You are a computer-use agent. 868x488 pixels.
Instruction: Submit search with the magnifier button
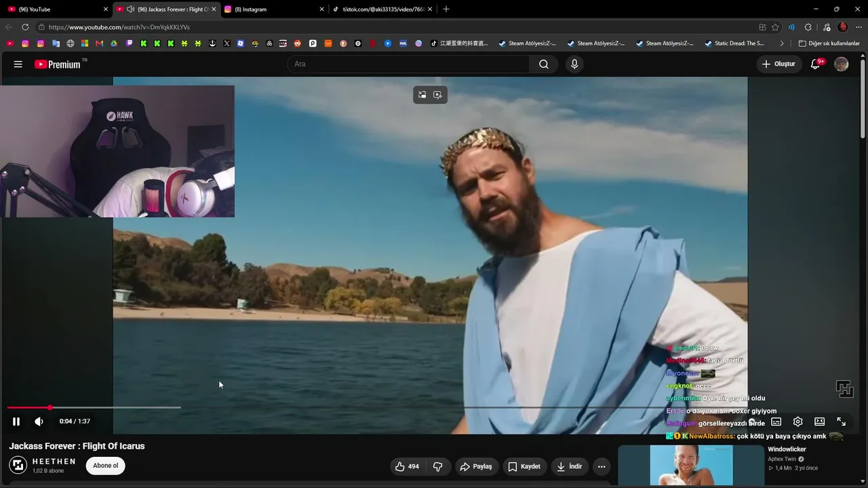tap(544, 64)
